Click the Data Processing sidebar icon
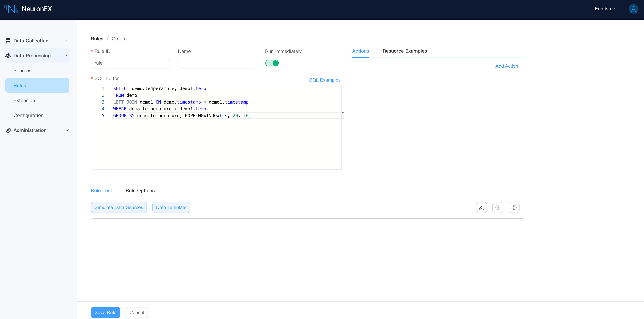 (8, 55)
